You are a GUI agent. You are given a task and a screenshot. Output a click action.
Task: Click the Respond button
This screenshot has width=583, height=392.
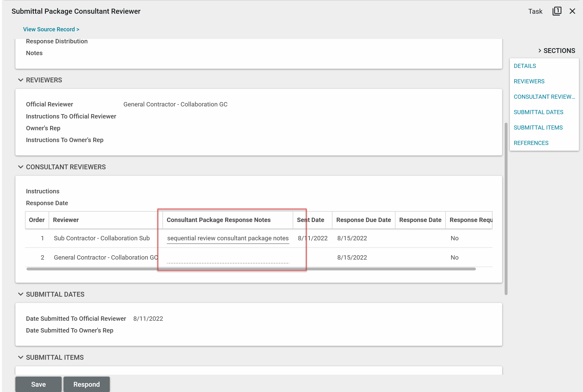(86, 384)
